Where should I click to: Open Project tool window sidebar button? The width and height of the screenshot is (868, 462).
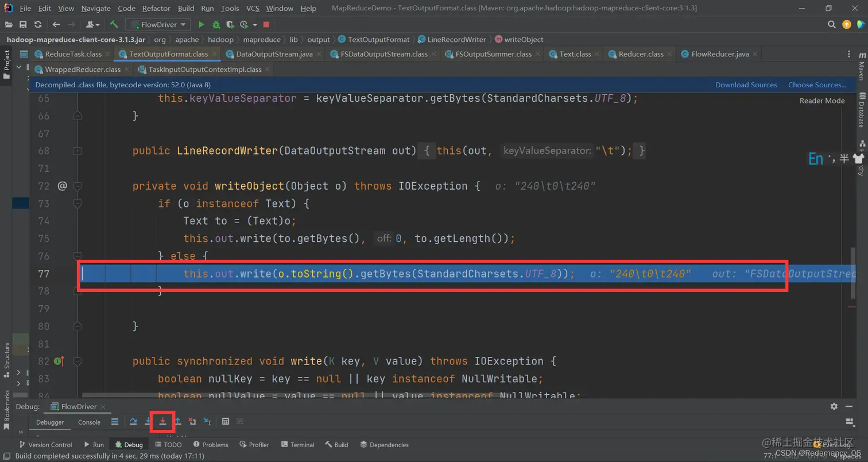pos(7,64)
